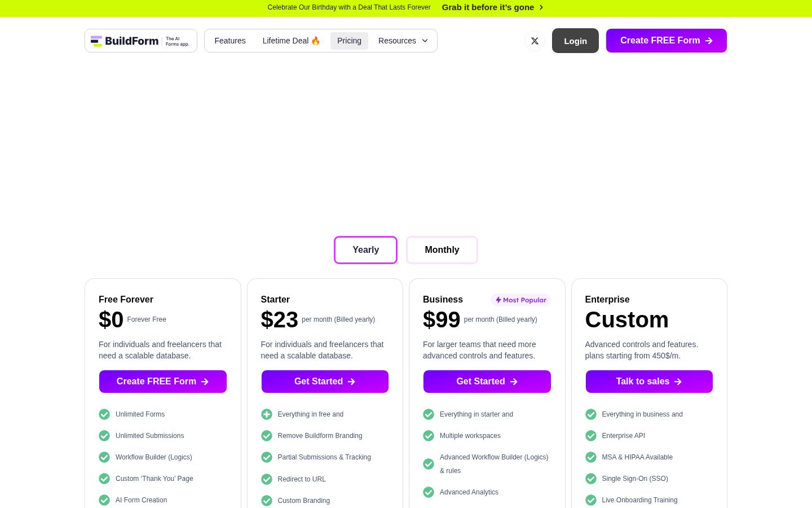Click the $99 Business price

pos(442,319)
